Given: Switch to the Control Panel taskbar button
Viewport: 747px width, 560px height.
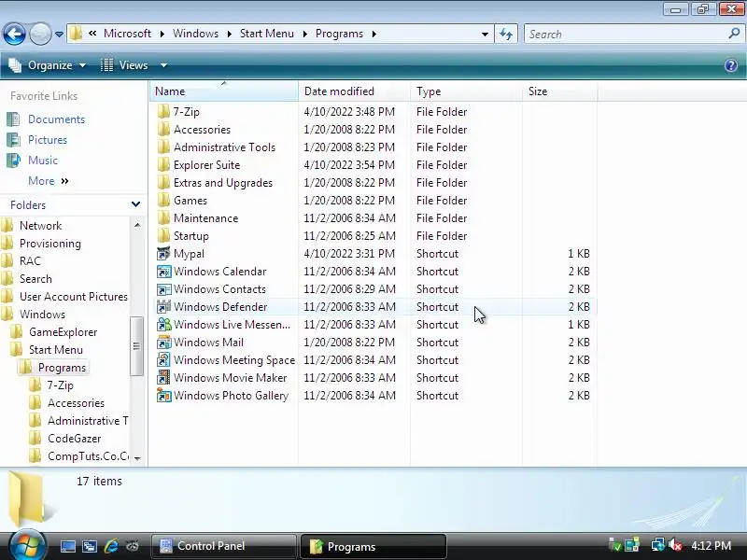Looking at the screenshot, I should pos(223,546).
